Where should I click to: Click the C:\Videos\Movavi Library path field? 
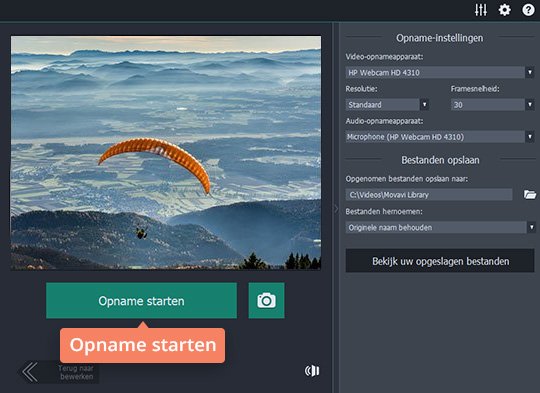[429, 195]
